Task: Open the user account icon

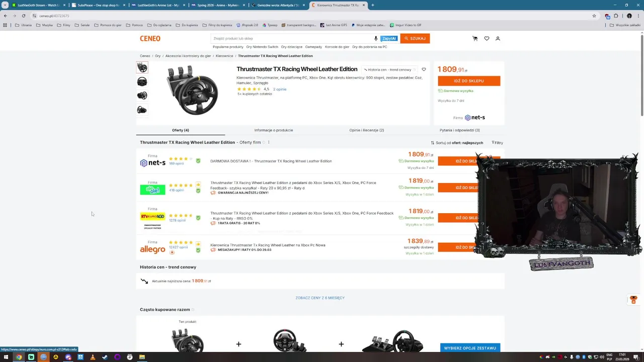Action: pyautogui.click(x=498, y=38)
